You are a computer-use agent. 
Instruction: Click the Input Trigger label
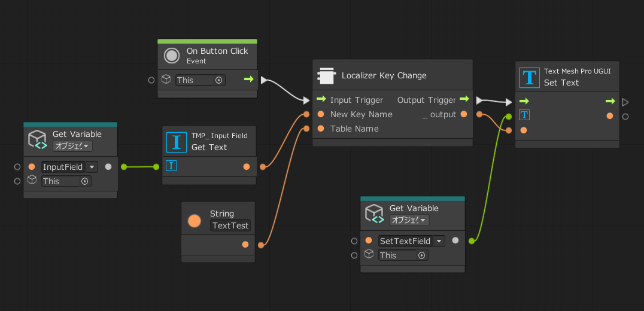click(x=357, y=100)
